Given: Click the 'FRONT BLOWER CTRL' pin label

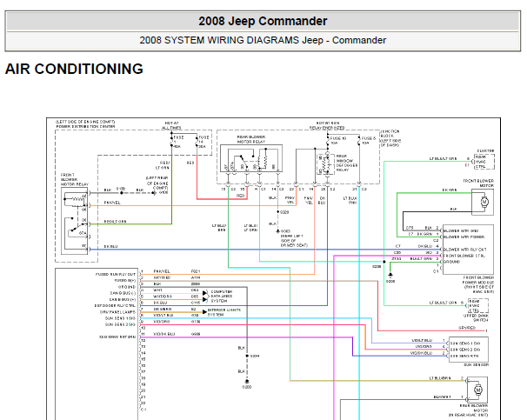Looking at the screenshot, I should click(x=464, y=256).
